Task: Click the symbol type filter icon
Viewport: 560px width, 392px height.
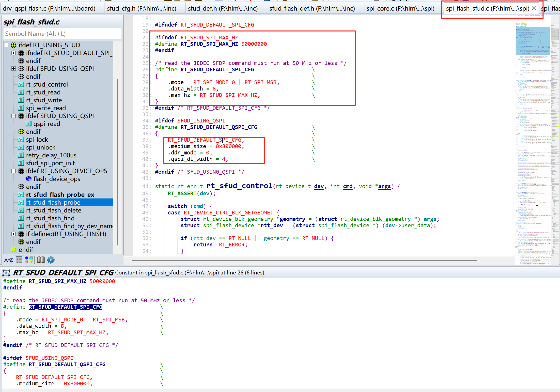Action: [29, 260]
